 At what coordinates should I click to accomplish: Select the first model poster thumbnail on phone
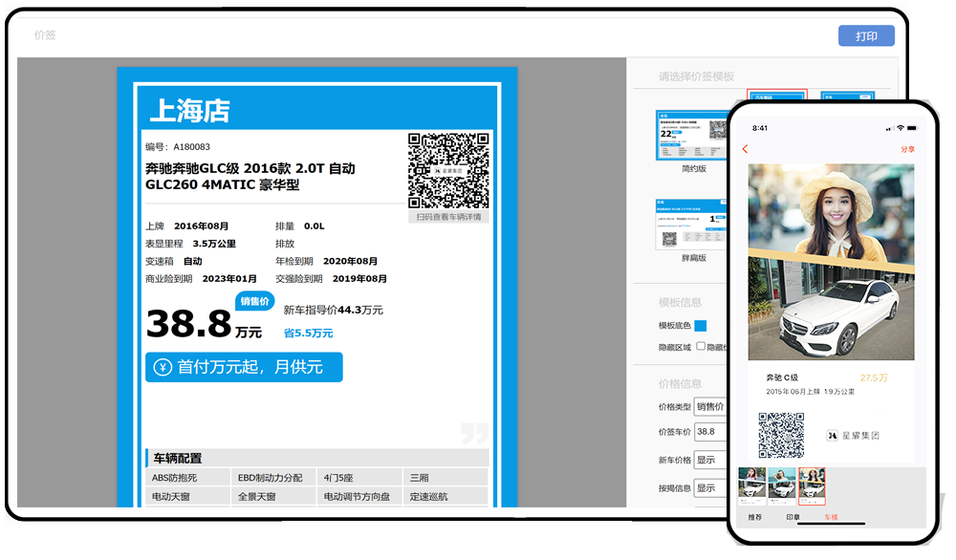pyautogui.click(x=751, y=486)
